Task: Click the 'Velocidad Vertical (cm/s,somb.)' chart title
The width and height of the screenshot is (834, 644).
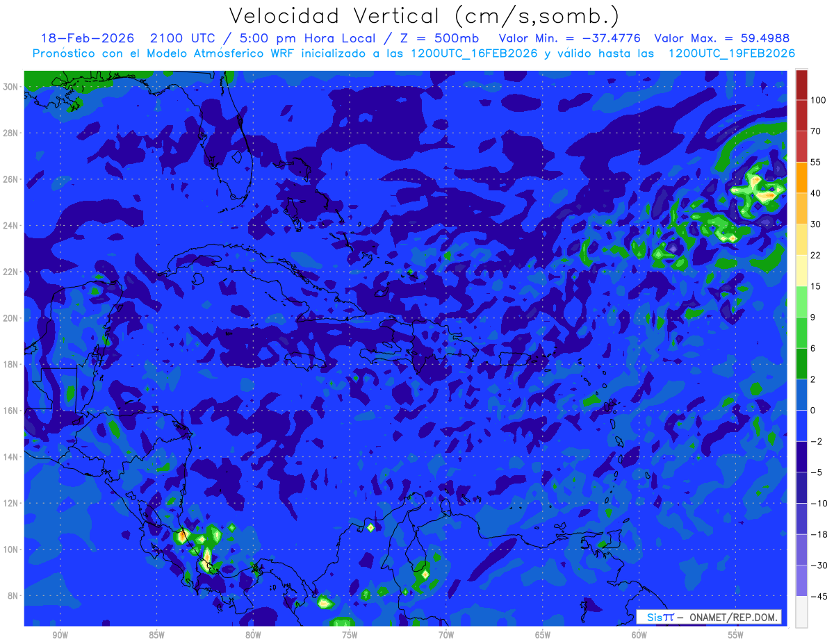Action: click(x=423, y=16)
